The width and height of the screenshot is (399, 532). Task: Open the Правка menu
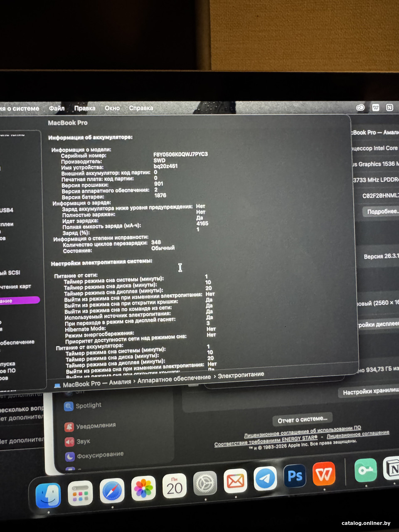click(85, 108)
